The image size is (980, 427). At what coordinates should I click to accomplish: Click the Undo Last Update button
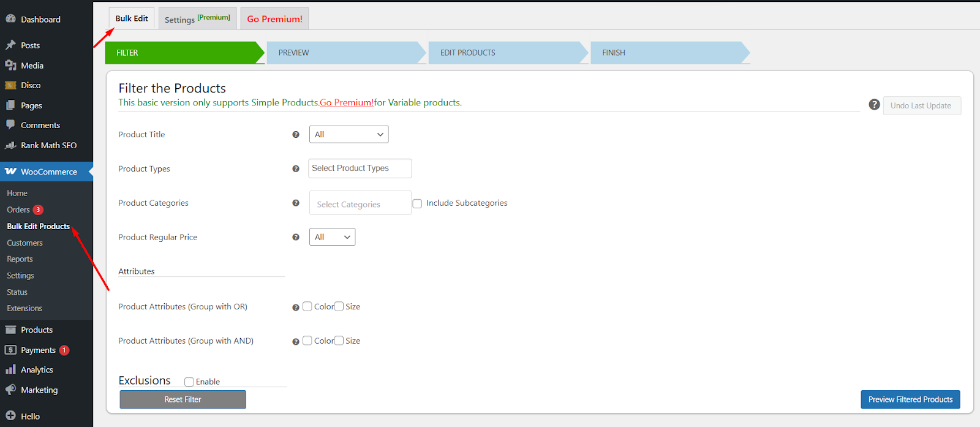(x=922, y=105)
